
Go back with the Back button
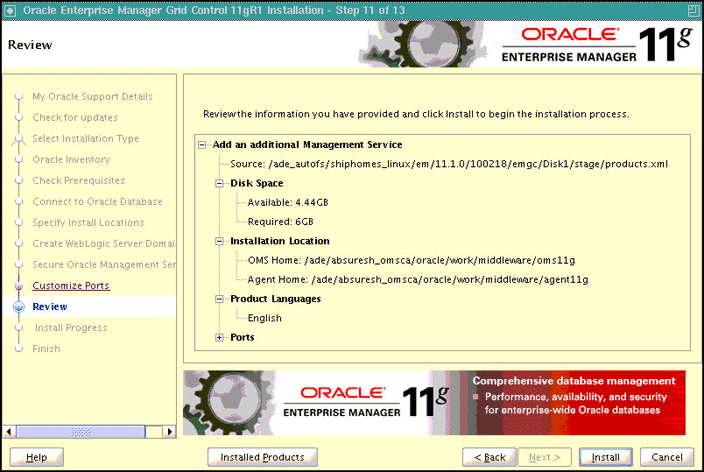489,457
